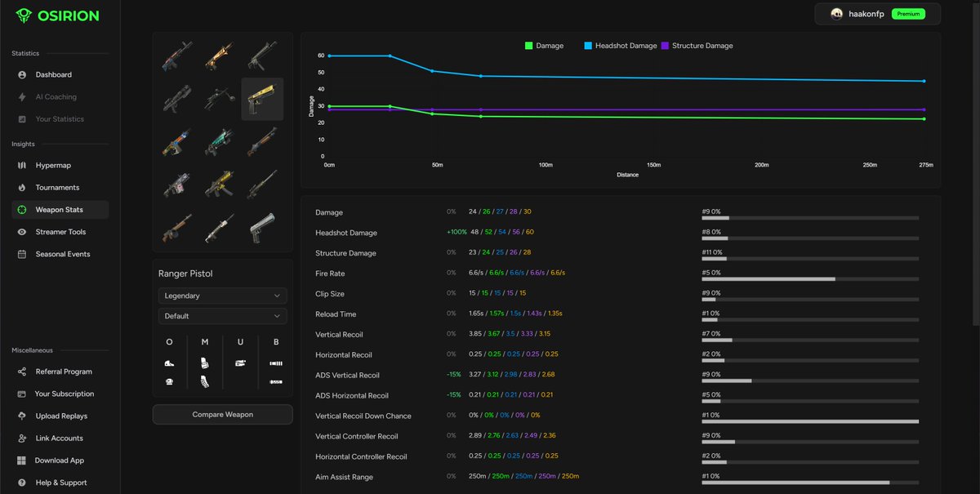Viewport: 980px width, 494px height.
Task: Click the Vertical Recoil Down Chance ranking bar
Action: pos(810,421)
